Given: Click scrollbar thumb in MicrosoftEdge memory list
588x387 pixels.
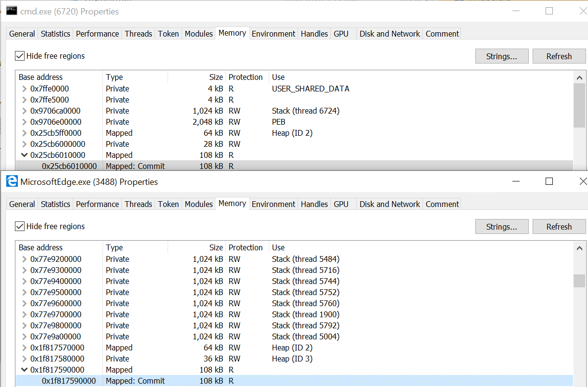Looking at the screenshot, I should (x=579, y=281).
